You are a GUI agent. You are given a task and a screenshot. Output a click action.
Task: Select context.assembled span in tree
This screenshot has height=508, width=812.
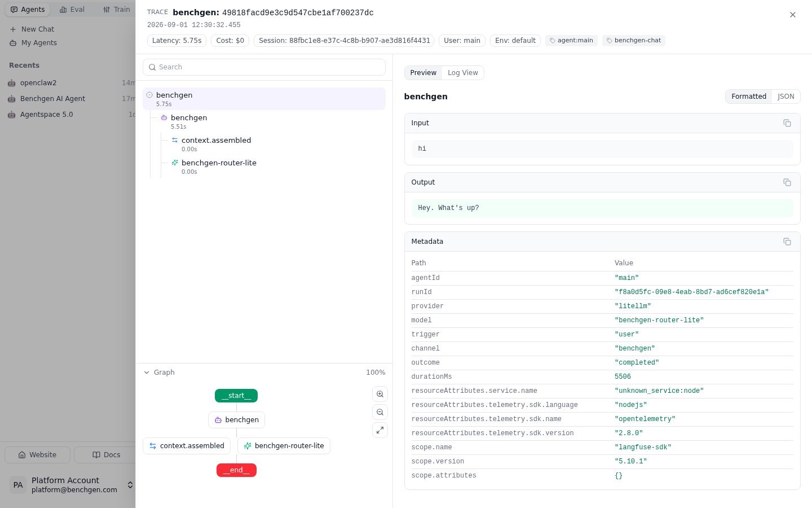276,144
